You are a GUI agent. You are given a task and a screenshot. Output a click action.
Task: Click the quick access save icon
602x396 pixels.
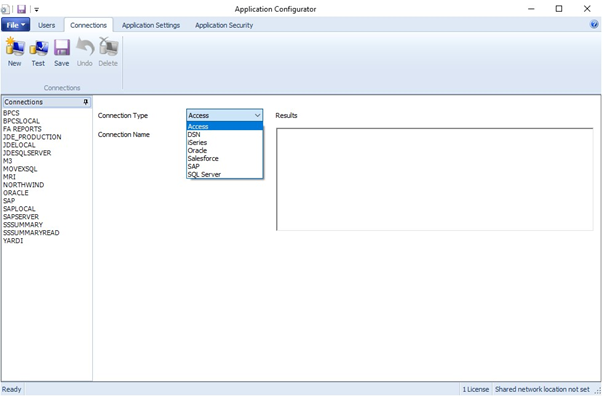point(22,9)
